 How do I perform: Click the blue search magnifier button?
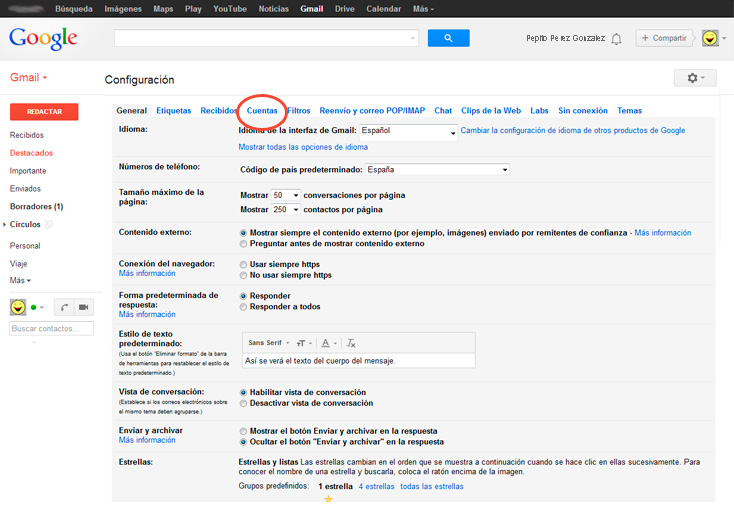pos(448,38)
